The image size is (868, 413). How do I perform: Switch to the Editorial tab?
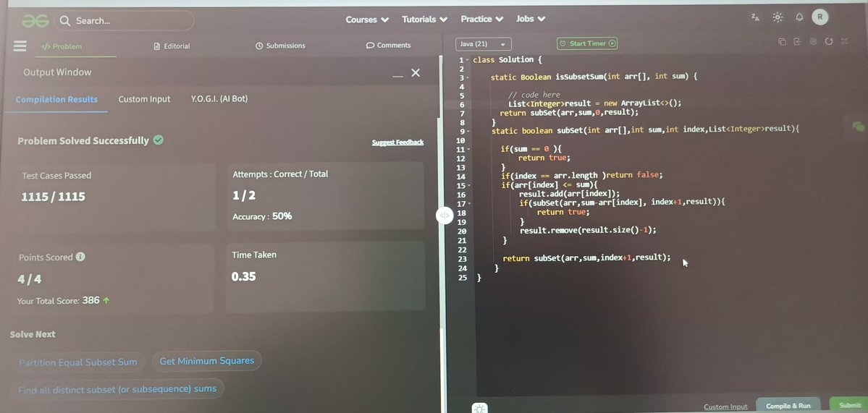coord(172,46)
